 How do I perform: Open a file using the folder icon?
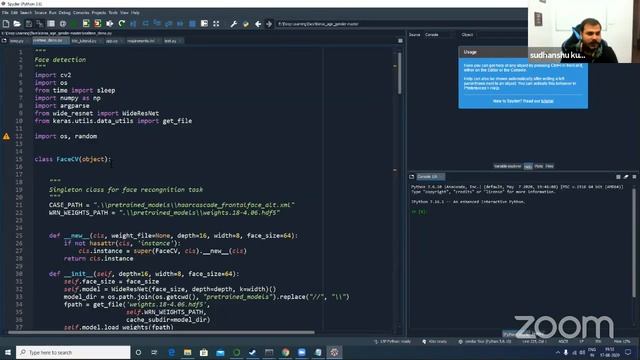tap(17, 24)
